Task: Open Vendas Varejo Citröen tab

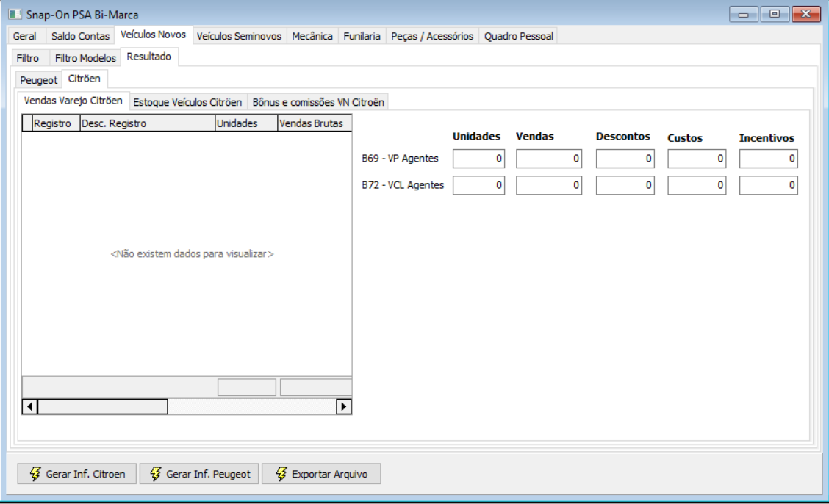Action: [x=73, y=101]
